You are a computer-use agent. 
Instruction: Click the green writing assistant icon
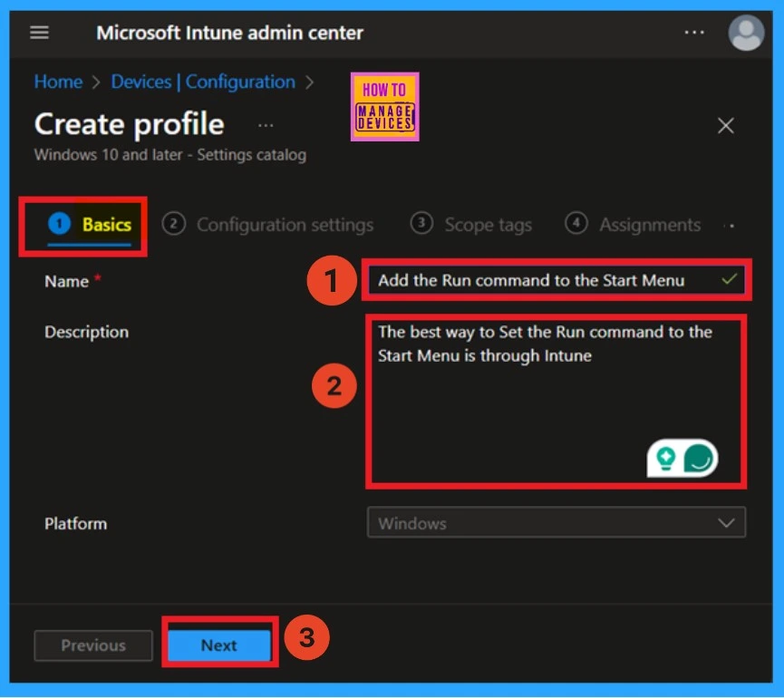(699, 459)
